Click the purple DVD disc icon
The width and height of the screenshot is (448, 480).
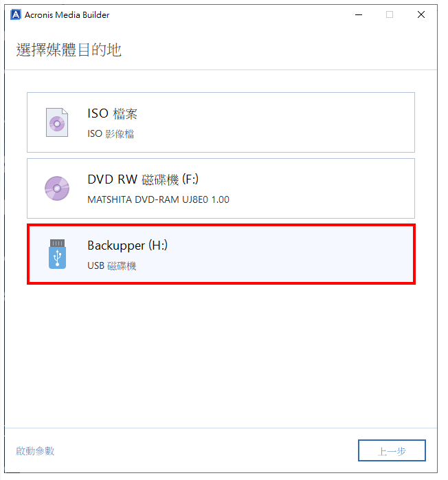pos(57,188)
